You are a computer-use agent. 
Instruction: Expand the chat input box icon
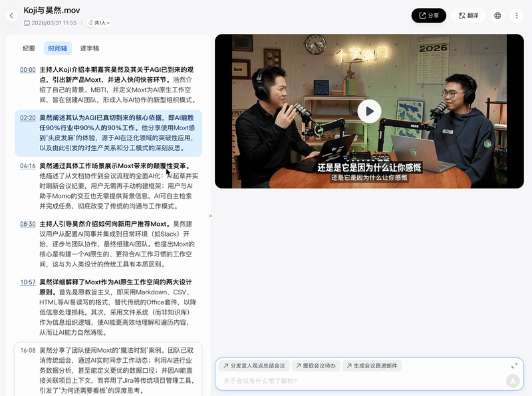tap(514, 365)
